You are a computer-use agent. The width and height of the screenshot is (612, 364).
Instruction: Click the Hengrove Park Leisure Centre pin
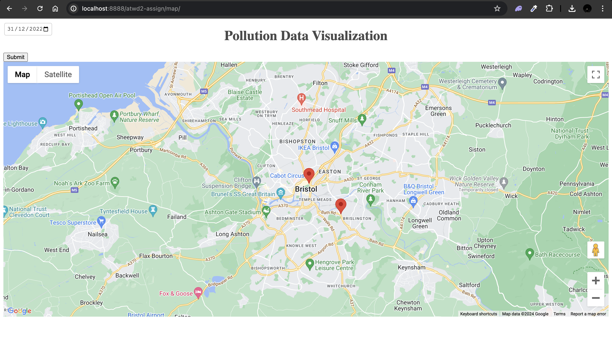(310, 264)
